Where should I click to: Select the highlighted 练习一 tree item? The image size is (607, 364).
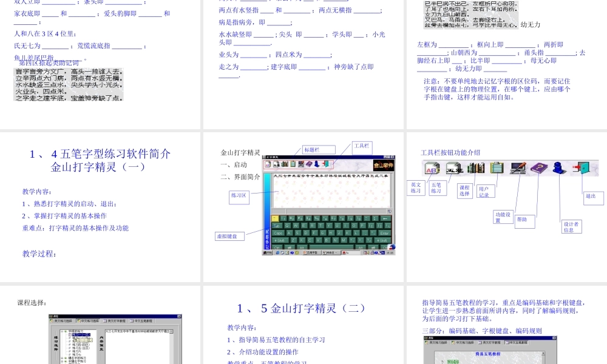click(81, 335)
